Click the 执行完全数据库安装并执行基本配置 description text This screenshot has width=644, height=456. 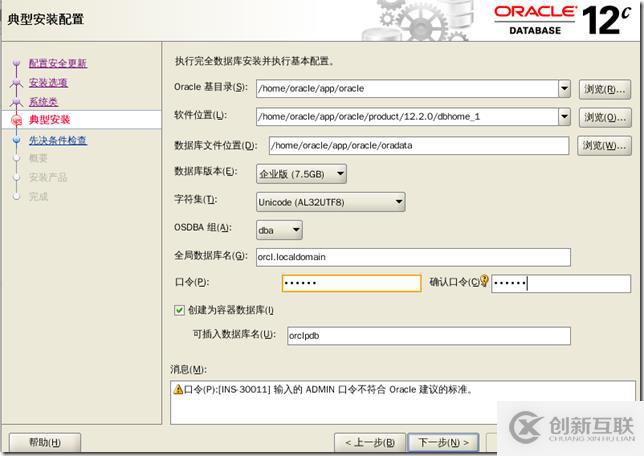254,61
